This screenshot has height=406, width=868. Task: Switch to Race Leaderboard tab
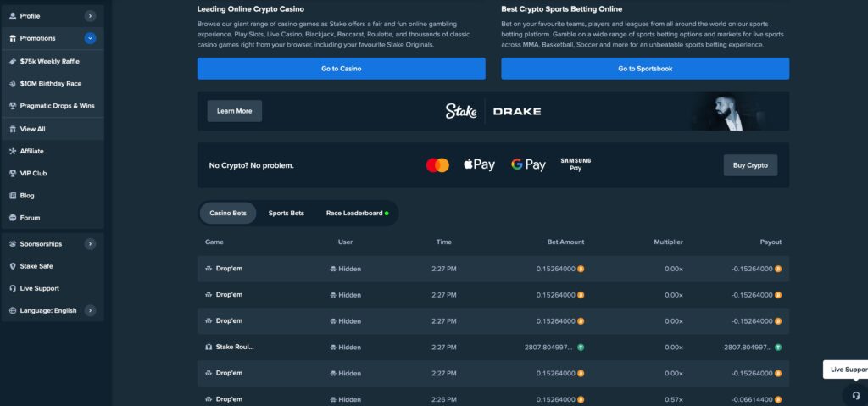357,214
